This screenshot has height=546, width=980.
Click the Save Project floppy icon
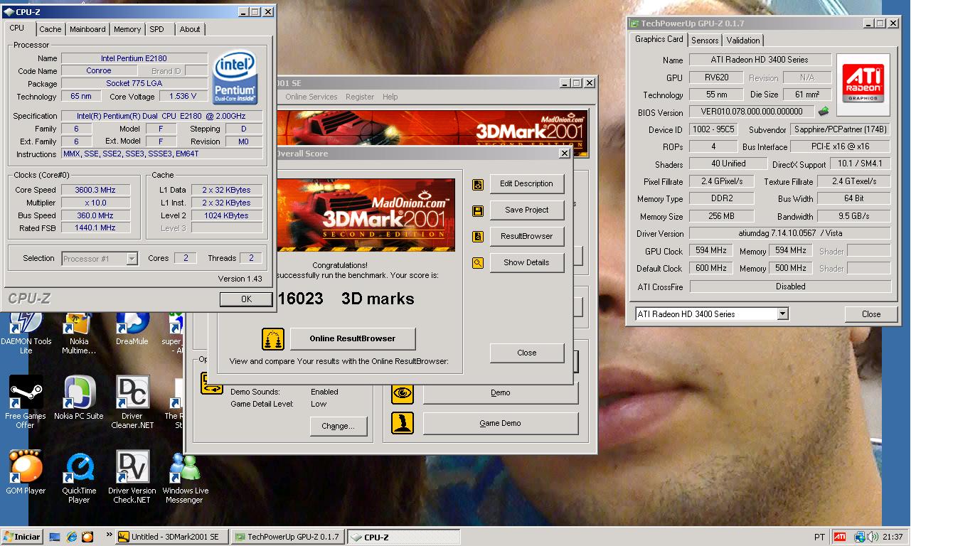point(478,210)
